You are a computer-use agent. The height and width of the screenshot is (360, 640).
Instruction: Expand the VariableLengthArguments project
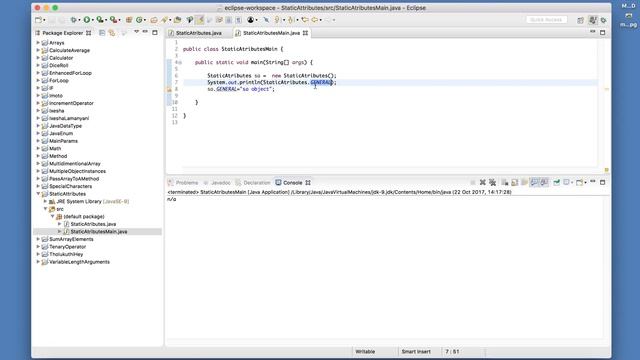[x=38, y=262]
